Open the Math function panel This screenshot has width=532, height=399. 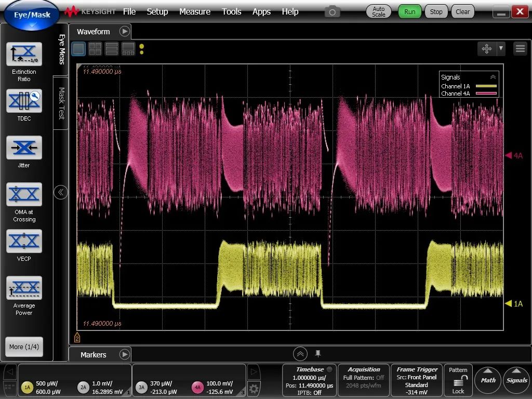click(x=488, y=380)
